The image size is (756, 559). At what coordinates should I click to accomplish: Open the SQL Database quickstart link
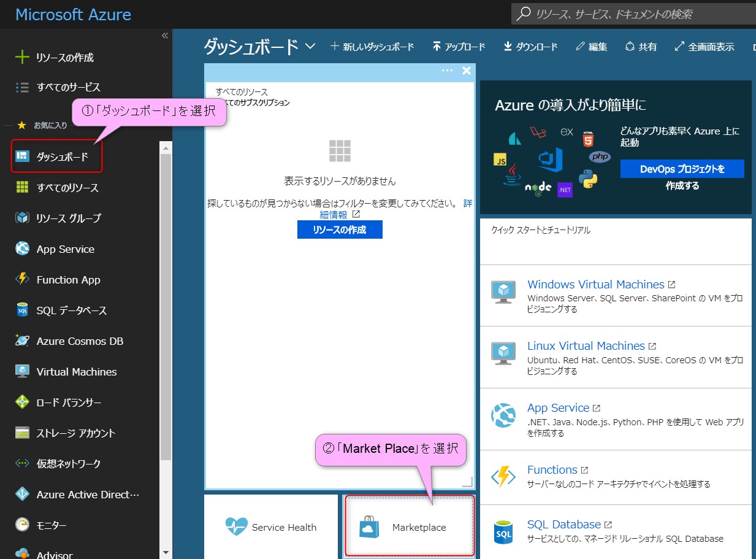[564, 524]
